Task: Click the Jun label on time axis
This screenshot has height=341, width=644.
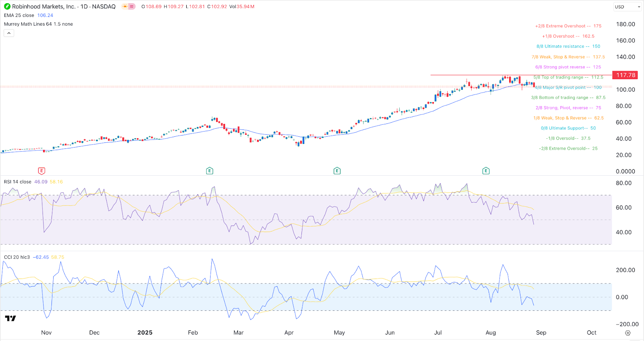Action: click(390, 333)
